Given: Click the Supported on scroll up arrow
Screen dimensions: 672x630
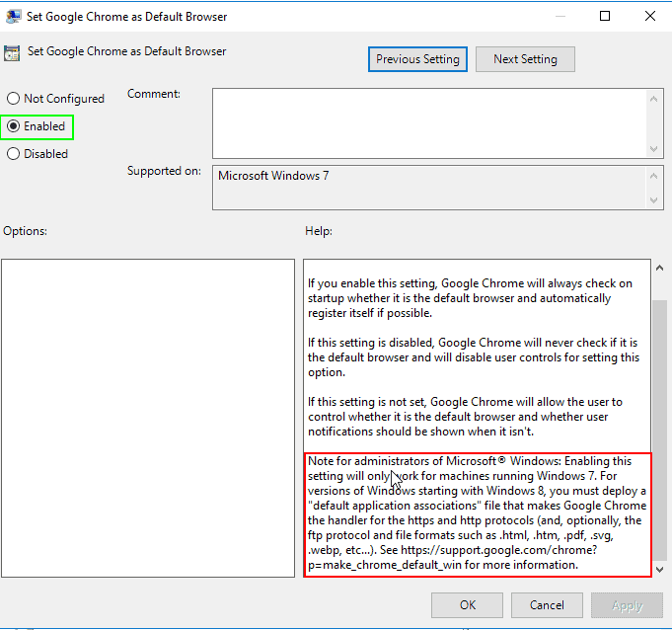Looking at the screenshot, I should point(653,176).
